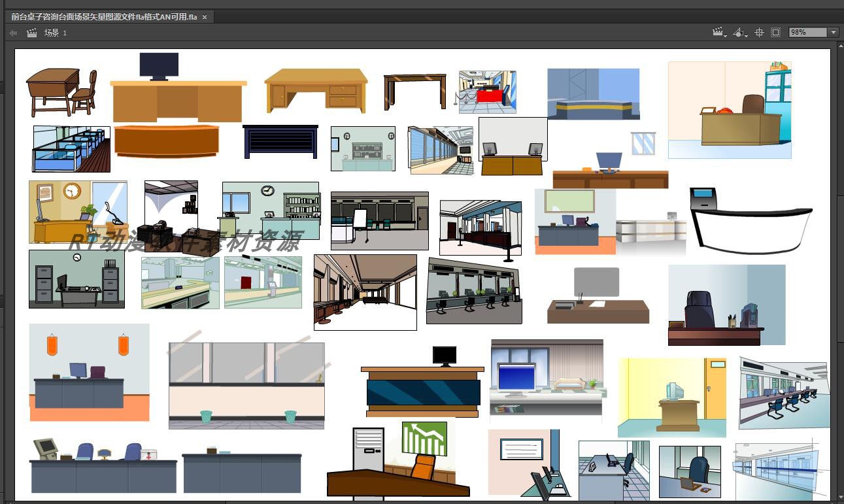Click the Center Stage crosshair icon
This screenshot has width=844, height=504.
[759, 32]
